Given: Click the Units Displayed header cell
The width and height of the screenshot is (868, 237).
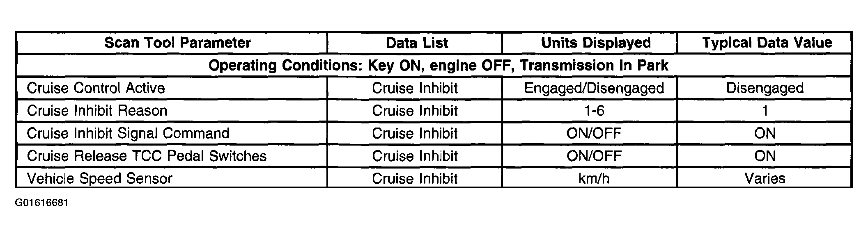Looking at the screenshot, I should (x=596, y=43).
